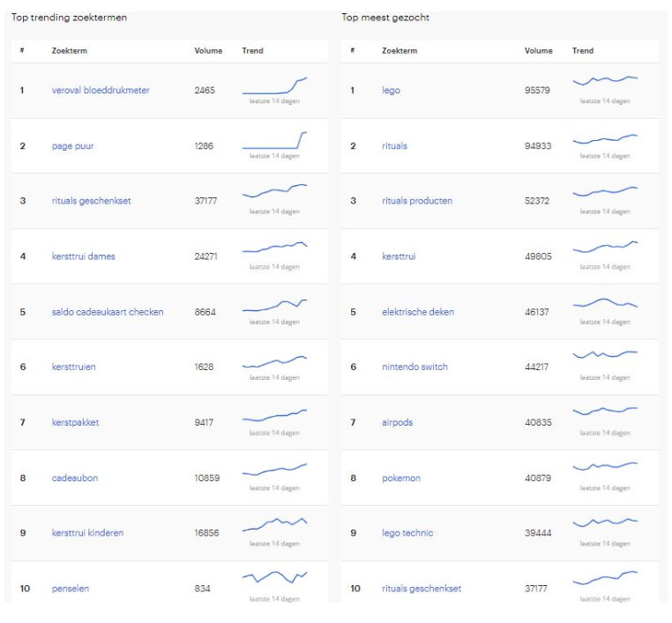Open 'rituals geschenkset' in the trending list
Viewport: 672px width, 623px height.
tap(91, 201)
